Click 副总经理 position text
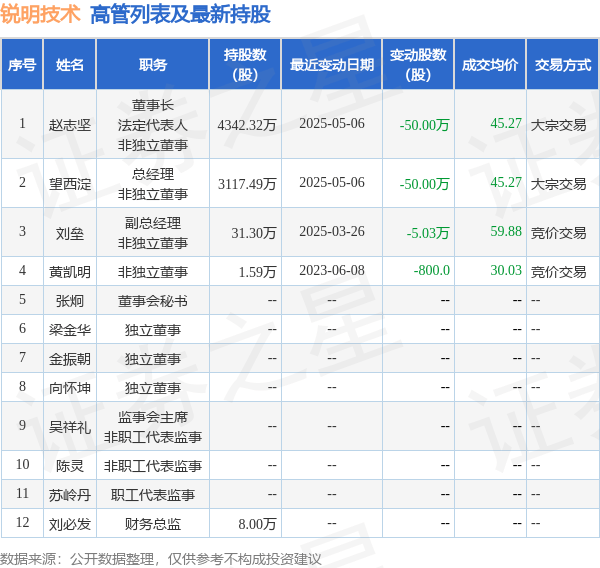Screen dimensions: 600x568 coord(153,223)
